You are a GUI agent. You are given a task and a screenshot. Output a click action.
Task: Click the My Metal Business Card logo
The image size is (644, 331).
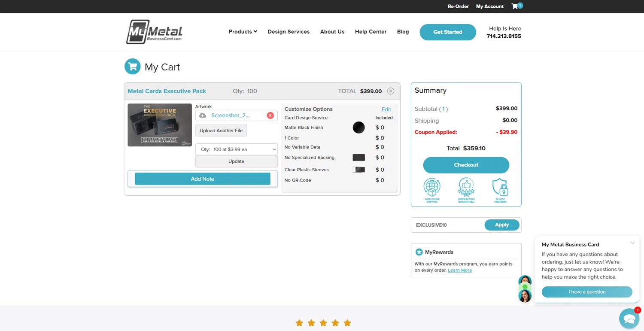tap(154, 32)
